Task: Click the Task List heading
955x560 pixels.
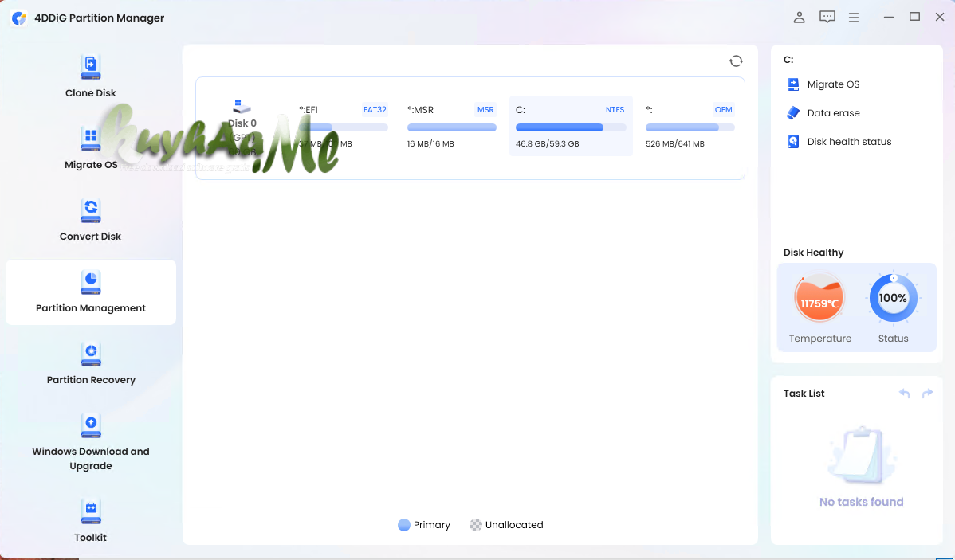Action: click(804, 394)
